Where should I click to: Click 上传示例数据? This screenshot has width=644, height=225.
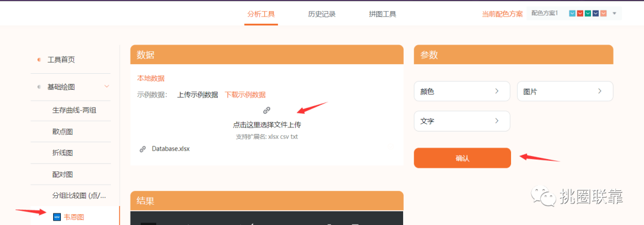pos(197,95)
